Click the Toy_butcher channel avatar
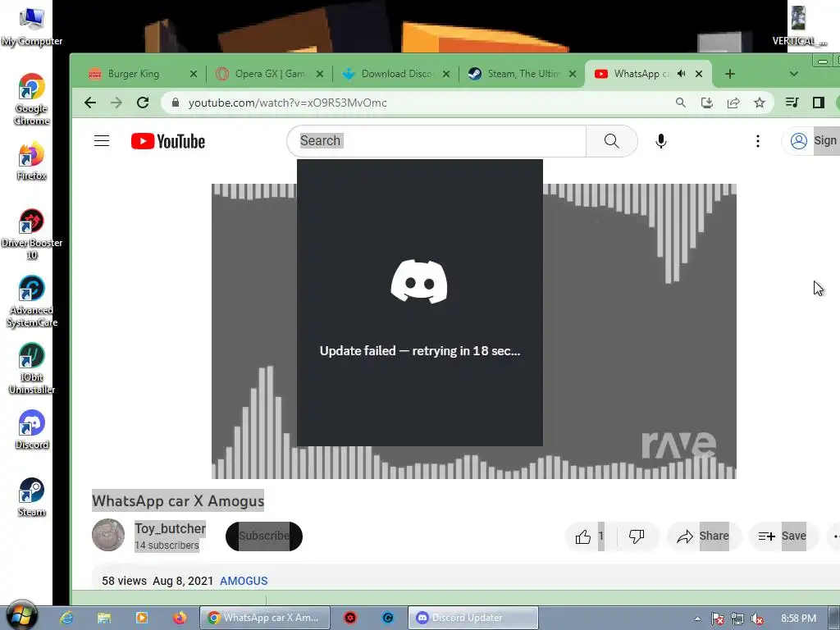The height and width of the screenshot is (630, 840). point(108,535)
